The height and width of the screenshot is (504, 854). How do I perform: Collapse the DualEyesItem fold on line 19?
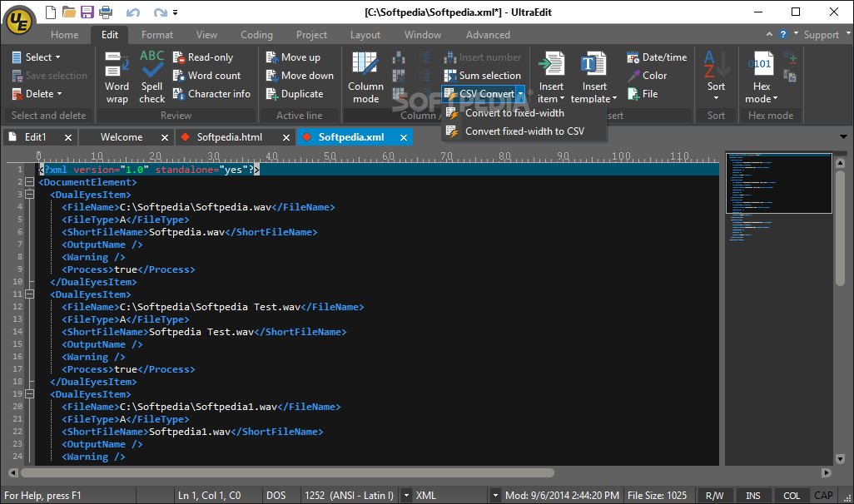[29, 393]
